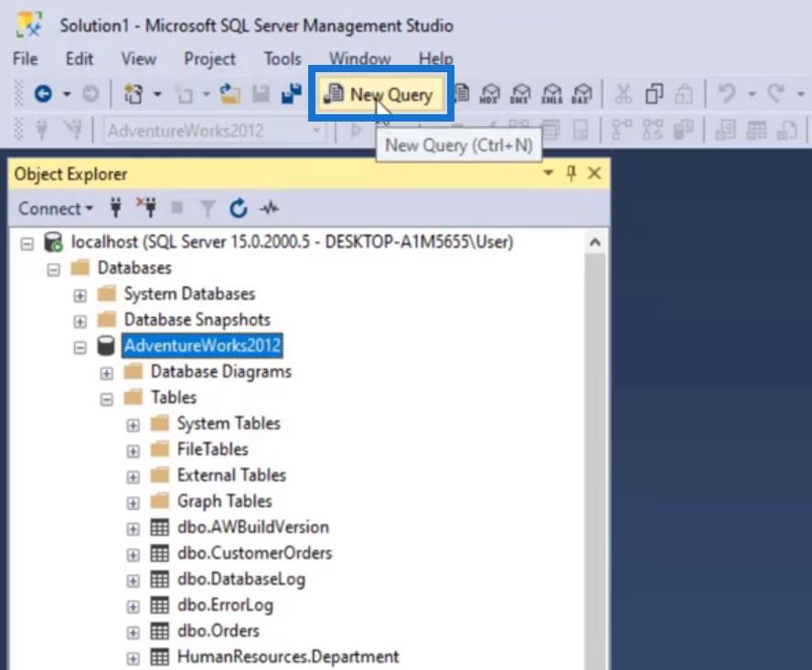The image size is (812, 670).
Task: Select the External Tables folder
Action: [231, 474]
